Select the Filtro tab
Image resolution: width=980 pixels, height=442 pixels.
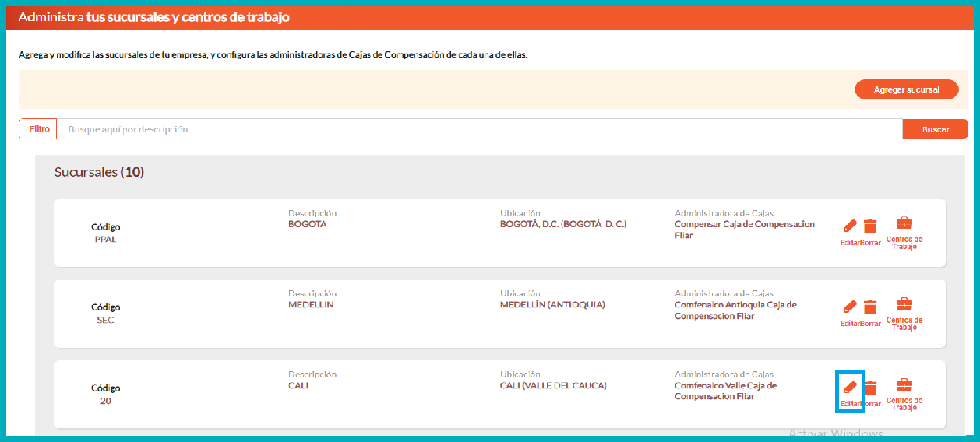39,129
